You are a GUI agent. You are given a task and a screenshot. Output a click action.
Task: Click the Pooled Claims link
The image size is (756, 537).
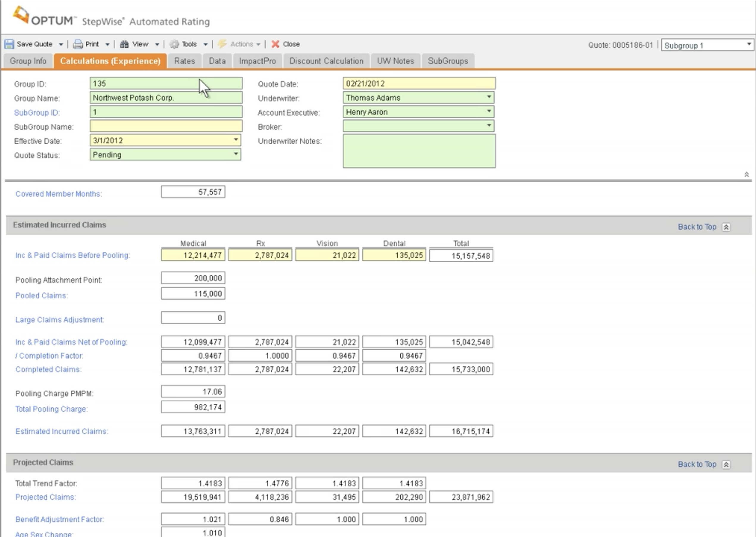(42, 296)
